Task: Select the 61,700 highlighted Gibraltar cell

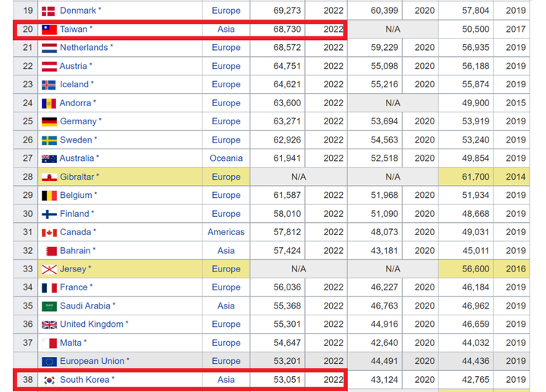Action: click(466, 177)
